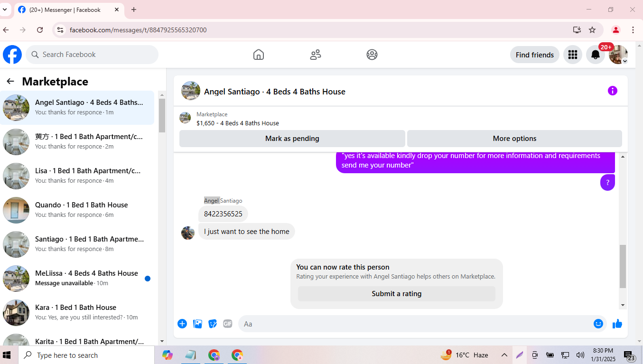Image resolution: width=643 pixels, height=364 pixels.
Task: Select the browser address bar URL
Action: point(138,30)
